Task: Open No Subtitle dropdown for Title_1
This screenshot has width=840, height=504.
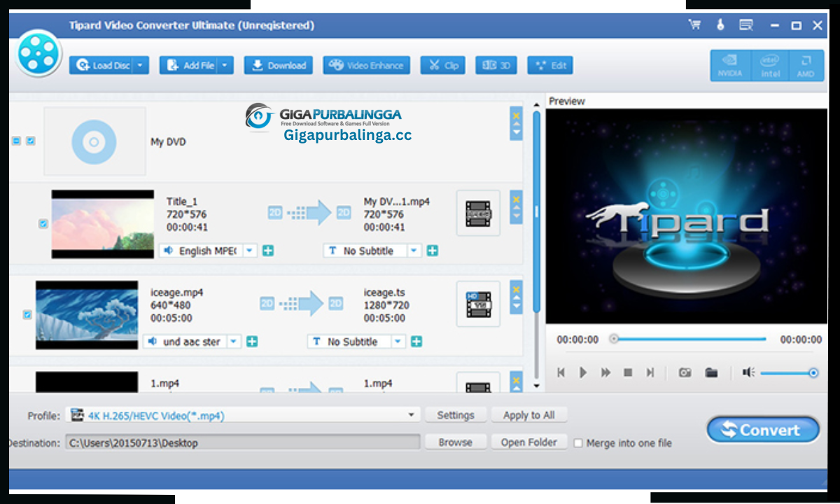Action: [x=414, y=251]
